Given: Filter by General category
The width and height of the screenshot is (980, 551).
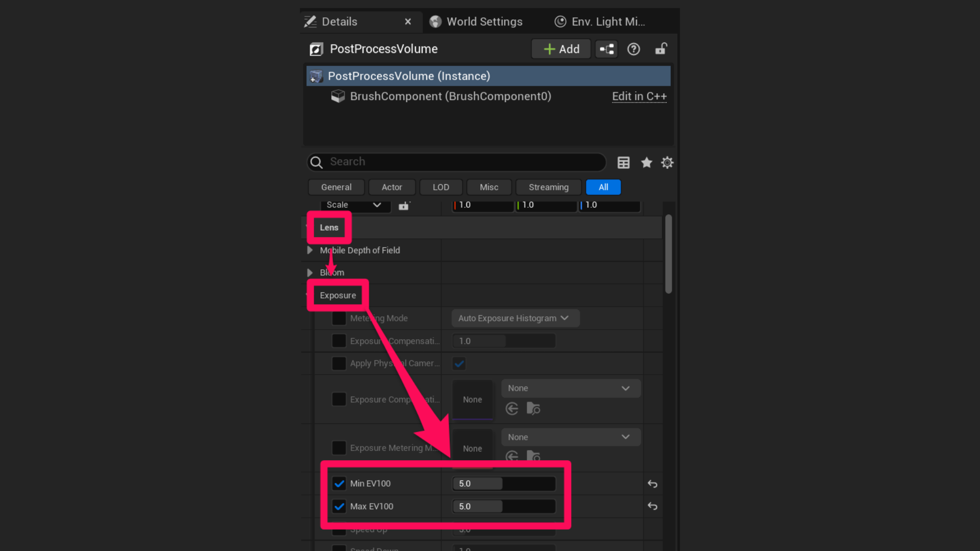Looking at the screenshot, I should (x=336, y=187).
